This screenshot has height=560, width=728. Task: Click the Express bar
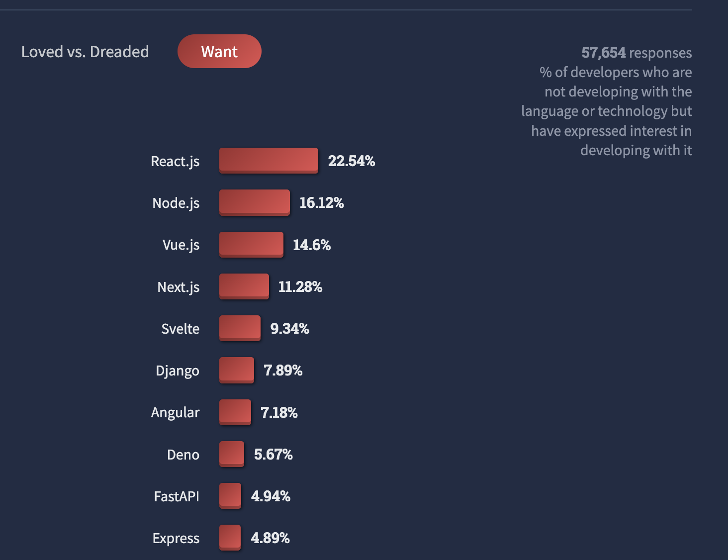230,537
